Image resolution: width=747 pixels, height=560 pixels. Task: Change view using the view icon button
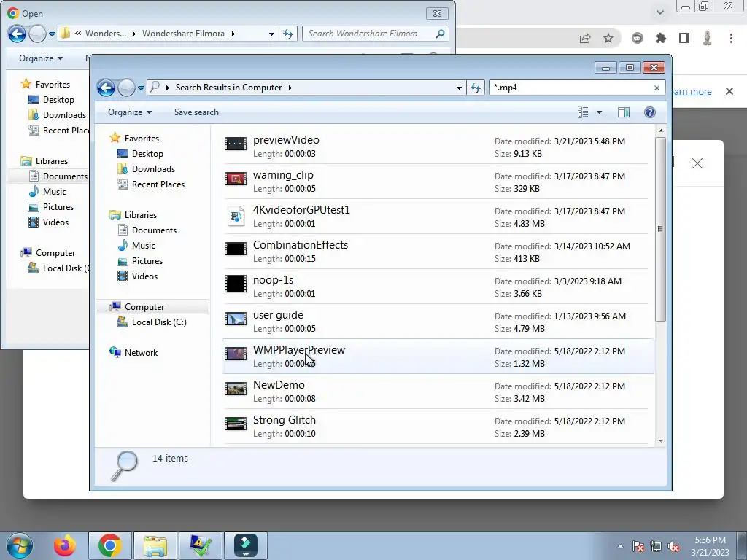point(583,112)
